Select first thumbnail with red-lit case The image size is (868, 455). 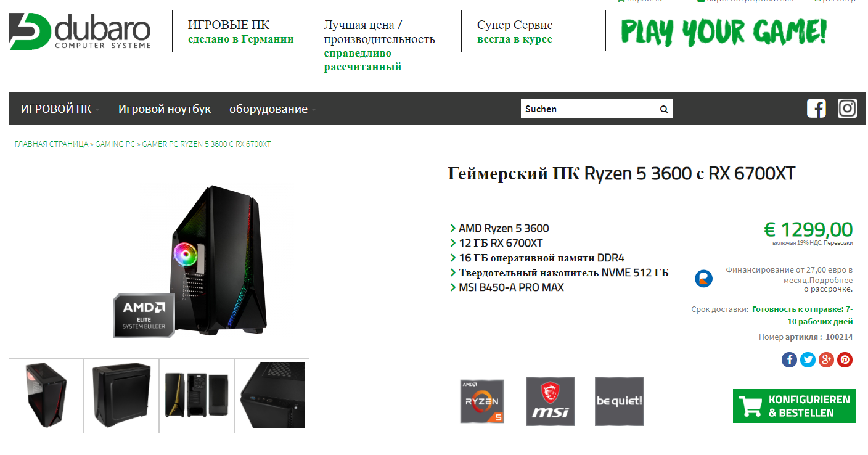click(46, 396)
